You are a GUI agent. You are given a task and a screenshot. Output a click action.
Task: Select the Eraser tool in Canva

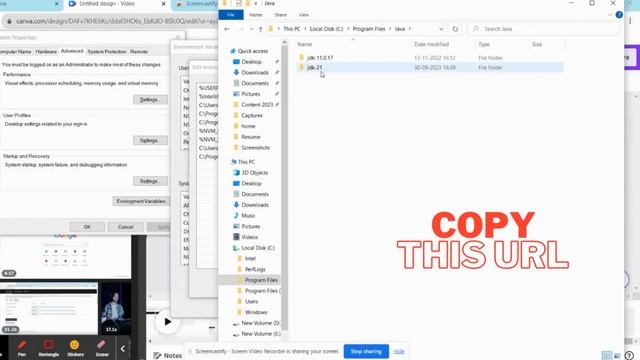102,349
